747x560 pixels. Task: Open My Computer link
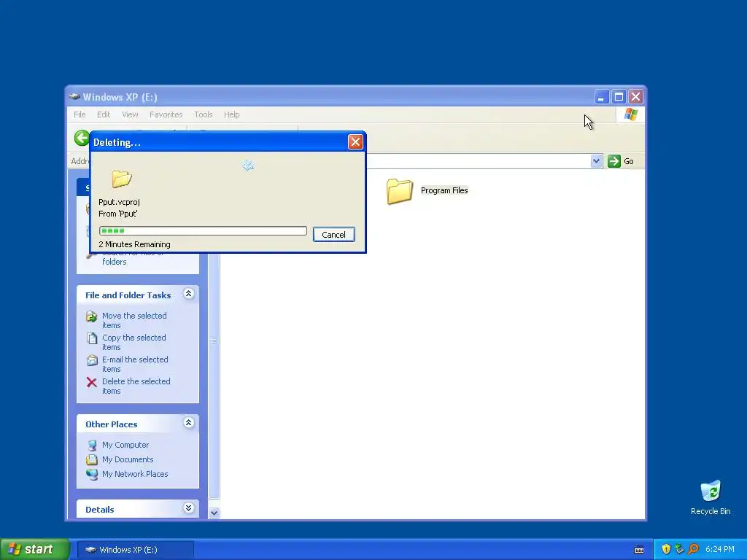click(x=125, y=445)
